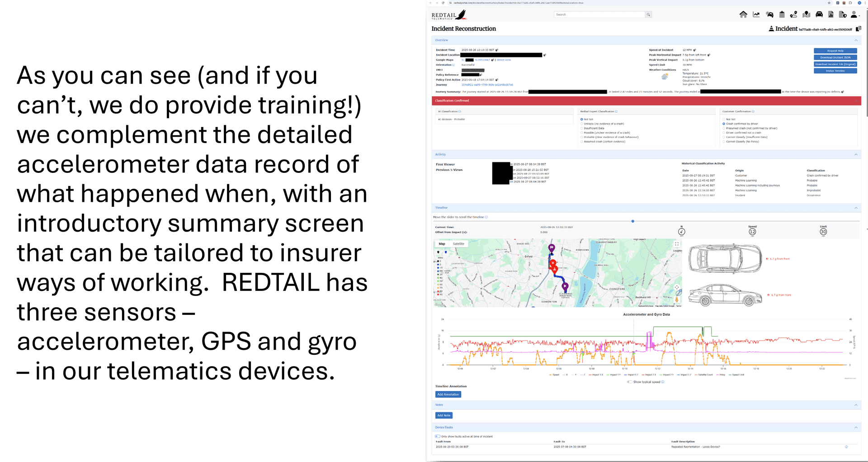Collapse the Overview section chevron
The height and width of the screenshot is (462, 868).
(856, 40)
